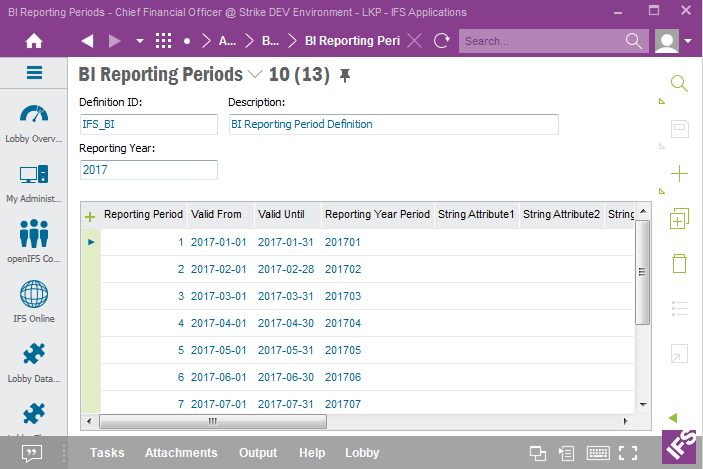Viewport: 703px width, 469px height.
Task: Click the Reporting Year Period column header
Action: click(x=377, y=214)
